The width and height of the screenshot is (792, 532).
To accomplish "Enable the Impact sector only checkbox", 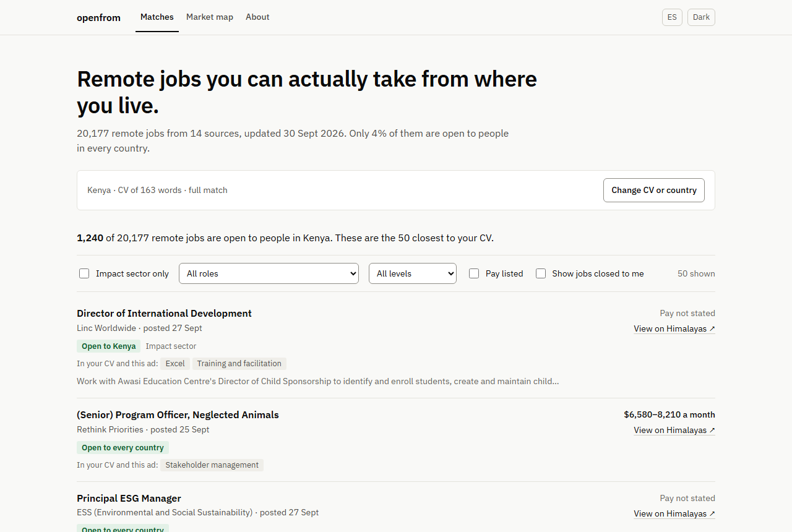I will click(84, 273).
